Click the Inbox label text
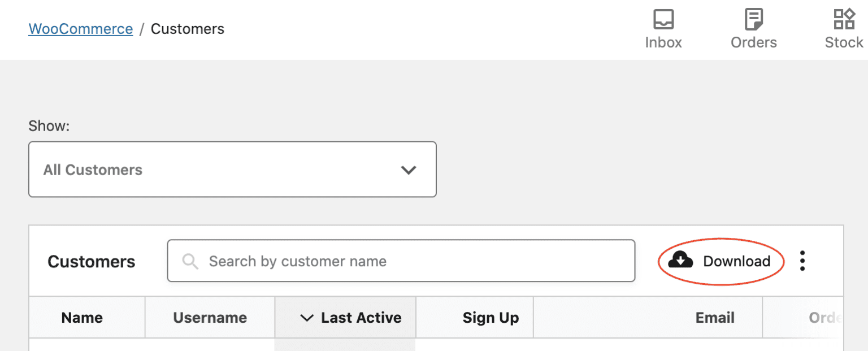This screenshot has height=351, width=868. click(x=663, y=42)
